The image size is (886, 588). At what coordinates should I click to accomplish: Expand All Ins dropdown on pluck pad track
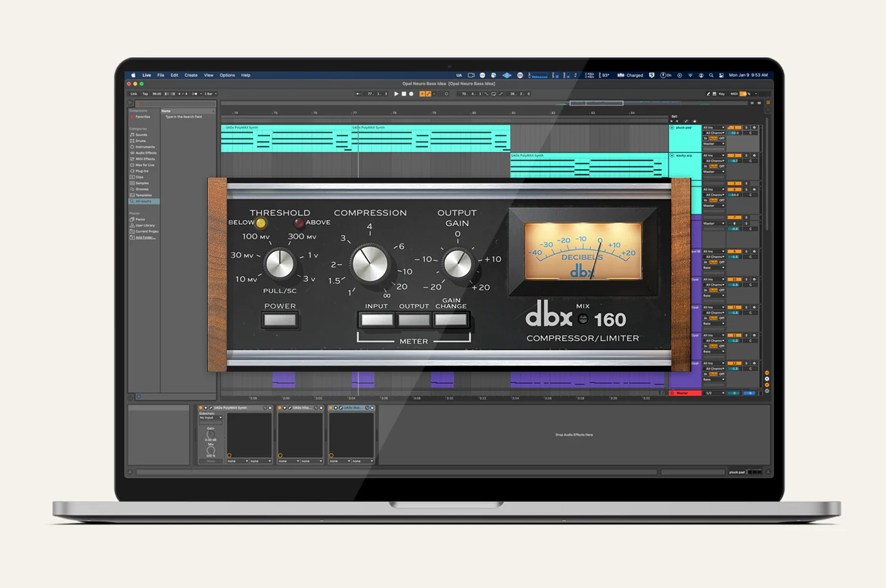tap(714, 128)
